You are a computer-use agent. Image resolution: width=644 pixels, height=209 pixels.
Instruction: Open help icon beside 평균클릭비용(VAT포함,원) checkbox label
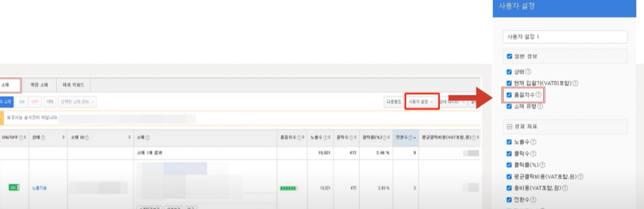point(581,176)
